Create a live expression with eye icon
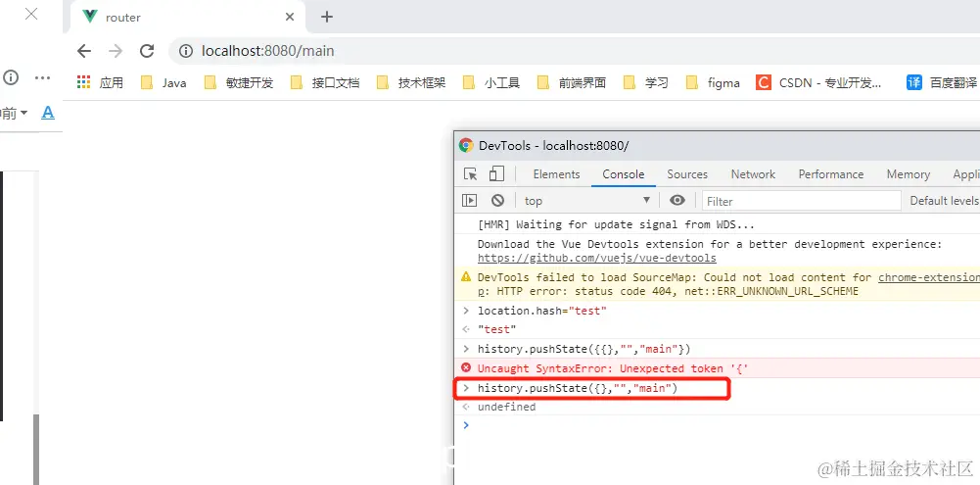 pos(677,200)
